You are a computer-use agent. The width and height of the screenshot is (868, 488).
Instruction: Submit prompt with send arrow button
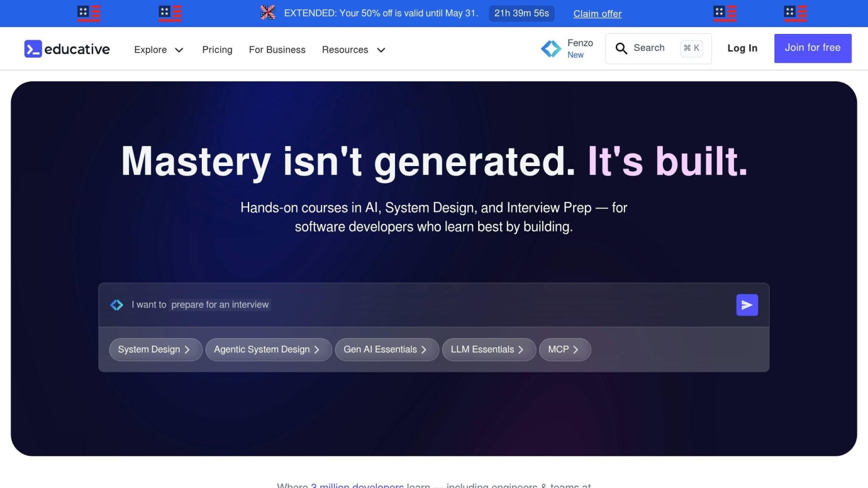pos(747,305)
